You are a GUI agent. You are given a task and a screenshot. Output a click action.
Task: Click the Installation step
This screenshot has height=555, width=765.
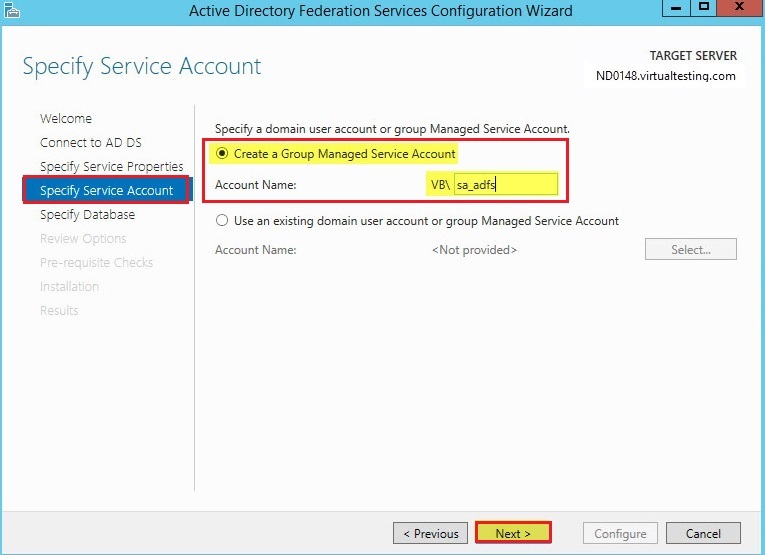coord(69,286)
